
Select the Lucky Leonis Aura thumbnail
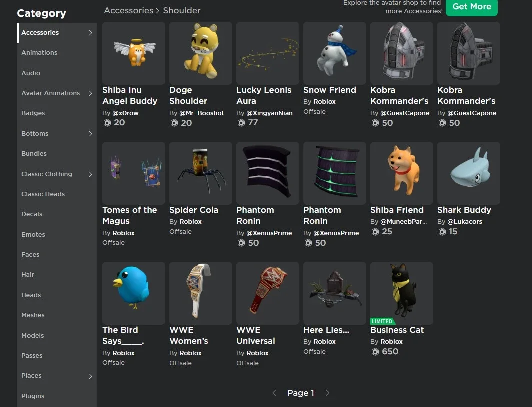268,53
